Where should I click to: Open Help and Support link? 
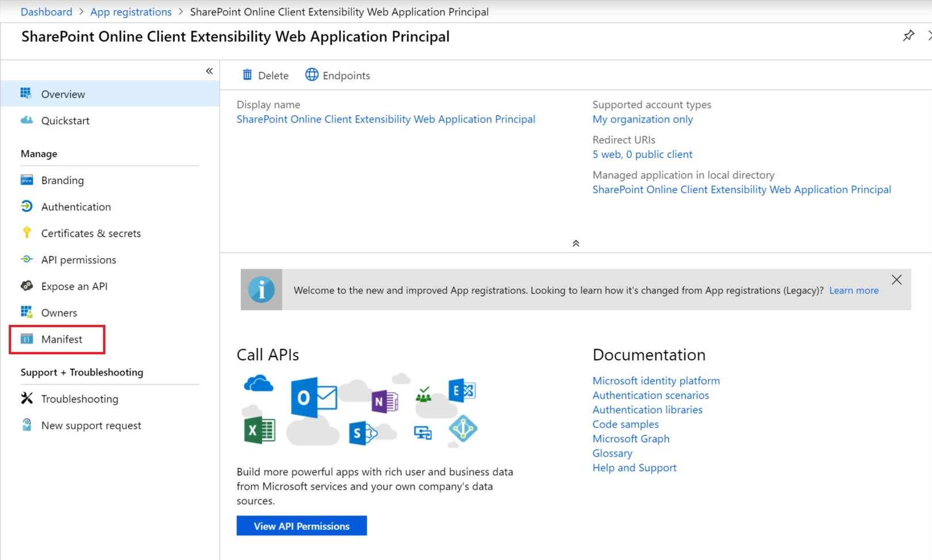click(634, 467)
